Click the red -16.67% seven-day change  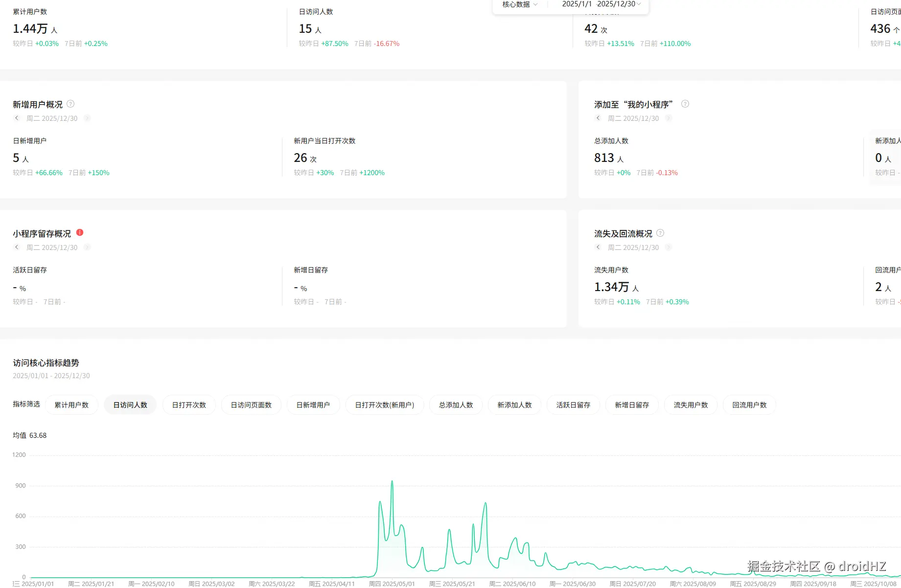[387, 44]
